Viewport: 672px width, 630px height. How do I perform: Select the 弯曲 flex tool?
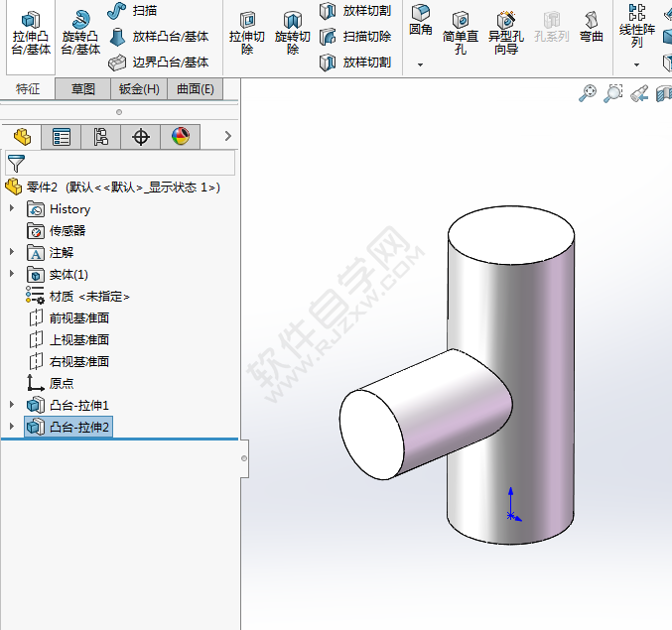tap(592, 28)
